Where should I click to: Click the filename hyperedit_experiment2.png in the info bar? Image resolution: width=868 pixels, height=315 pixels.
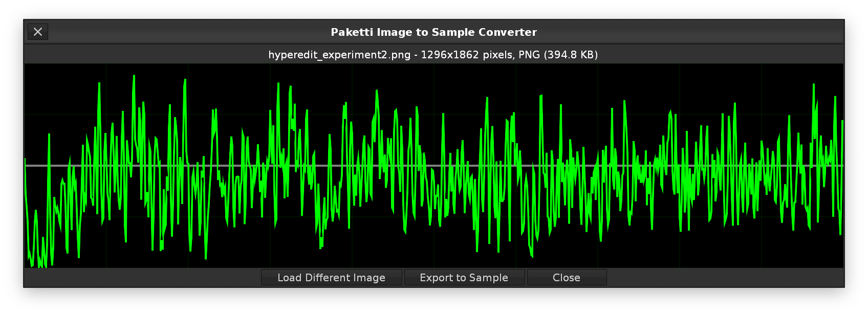click(x=339, y=55)
